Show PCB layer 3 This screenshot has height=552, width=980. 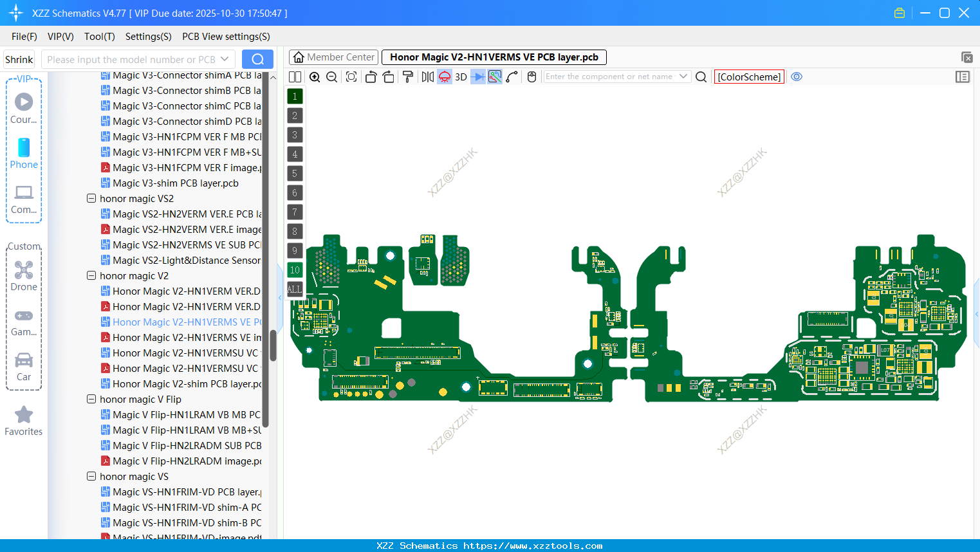point(295,135)
